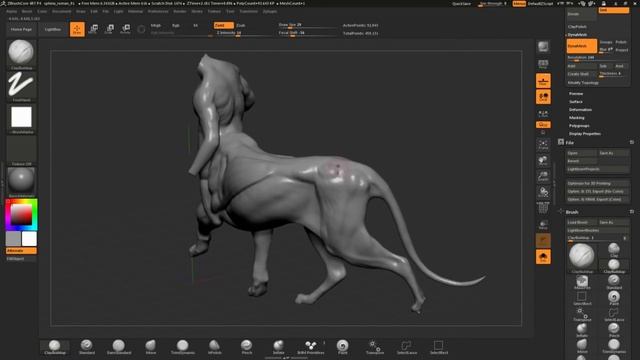Viewport: 640px width, 360px height.
Task: Select DamStandard brush in bottom shelf
Action: tap(119, 347)
